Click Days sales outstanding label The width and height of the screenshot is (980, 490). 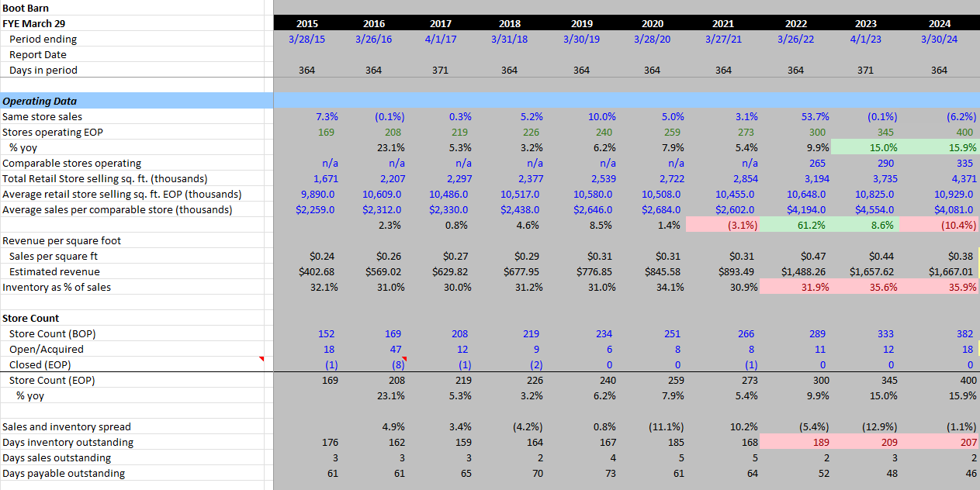click(57, 457)
